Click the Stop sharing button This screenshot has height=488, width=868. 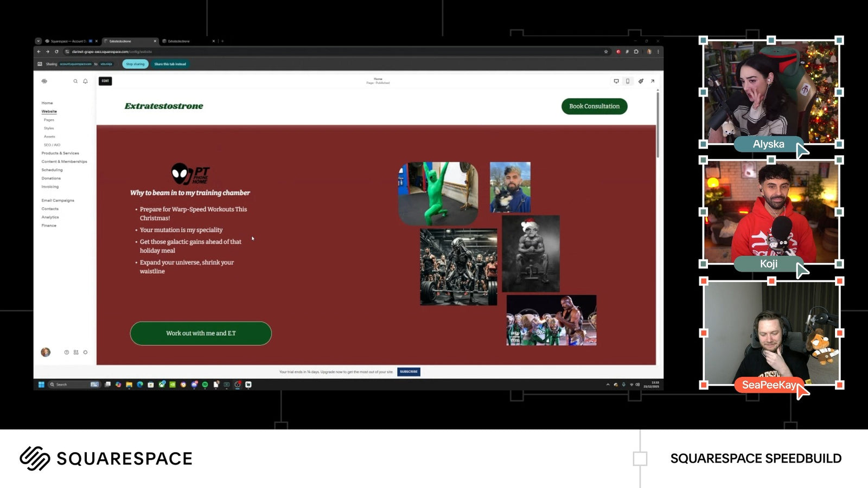(135, 64)
